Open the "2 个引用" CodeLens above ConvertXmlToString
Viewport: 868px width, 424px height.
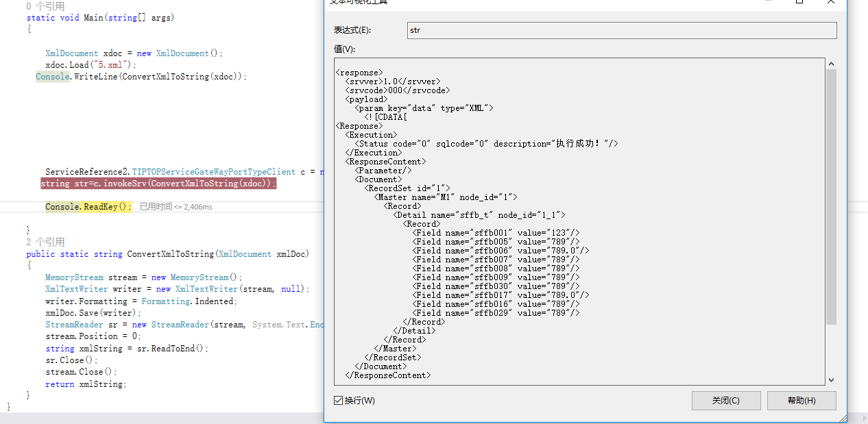click(x=45, y=242)
